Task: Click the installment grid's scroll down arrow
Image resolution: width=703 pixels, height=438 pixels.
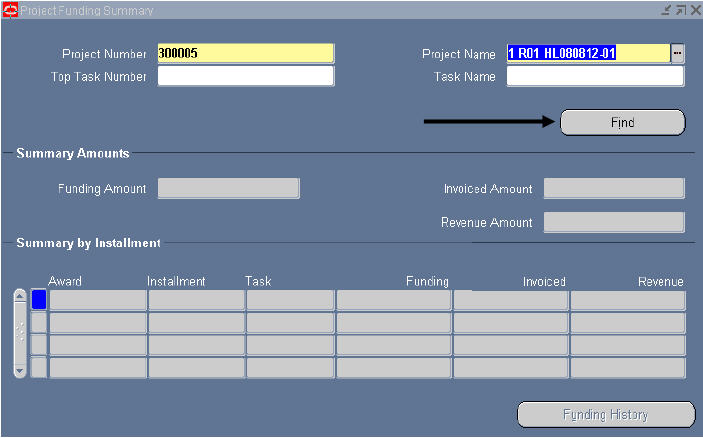Action: click(20, 369)
